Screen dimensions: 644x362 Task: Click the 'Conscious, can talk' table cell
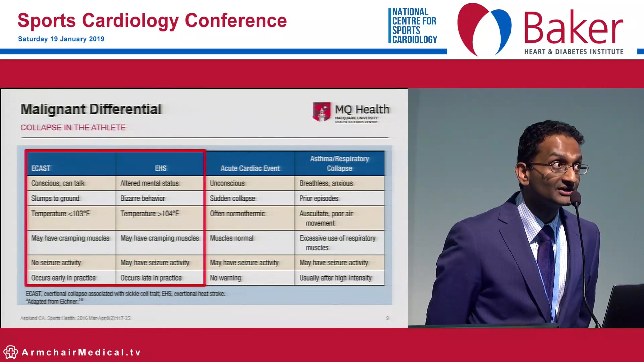pos(58,183)
